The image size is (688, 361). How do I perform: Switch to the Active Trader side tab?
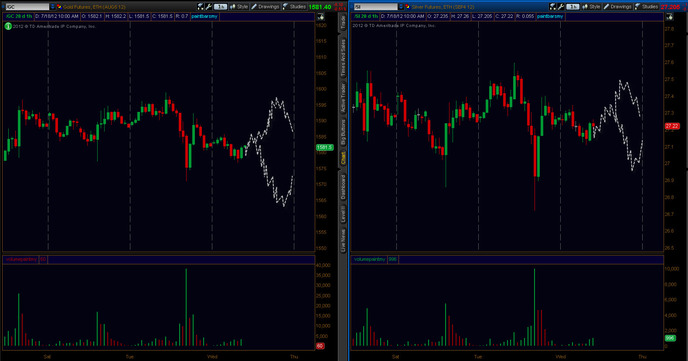343,97
